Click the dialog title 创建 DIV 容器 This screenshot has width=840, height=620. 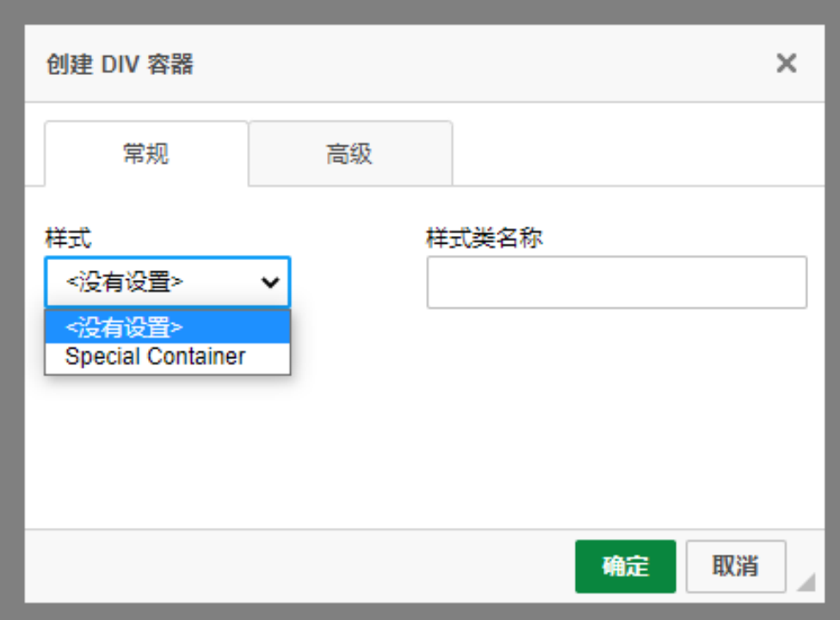pyautogui.click(x=120, y=64)
